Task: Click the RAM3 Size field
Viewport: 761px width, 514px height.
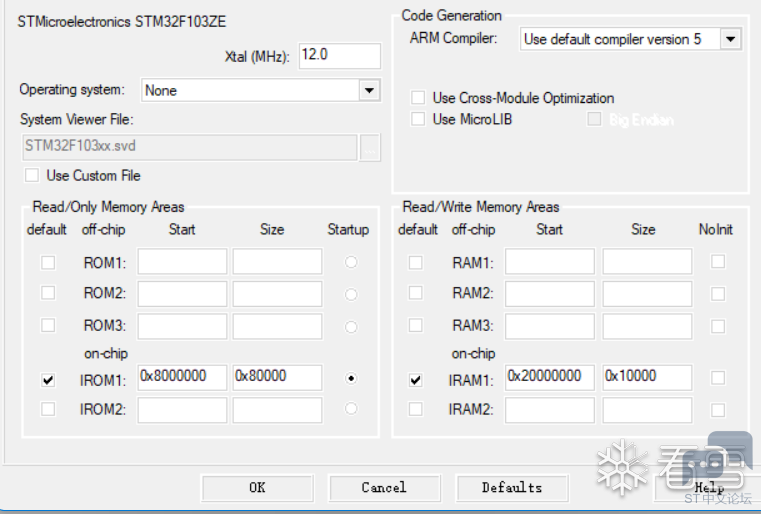Action: pos(647,326)
